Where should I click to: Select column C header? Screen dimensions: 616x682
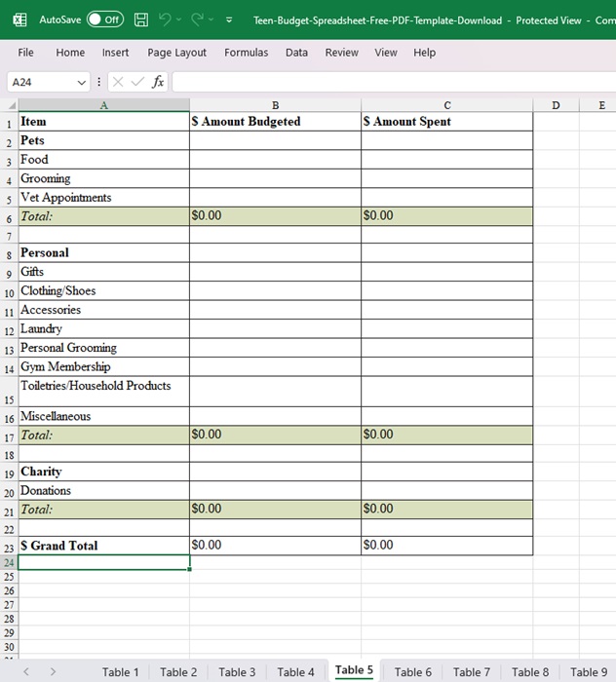click(x=447, y=105)
